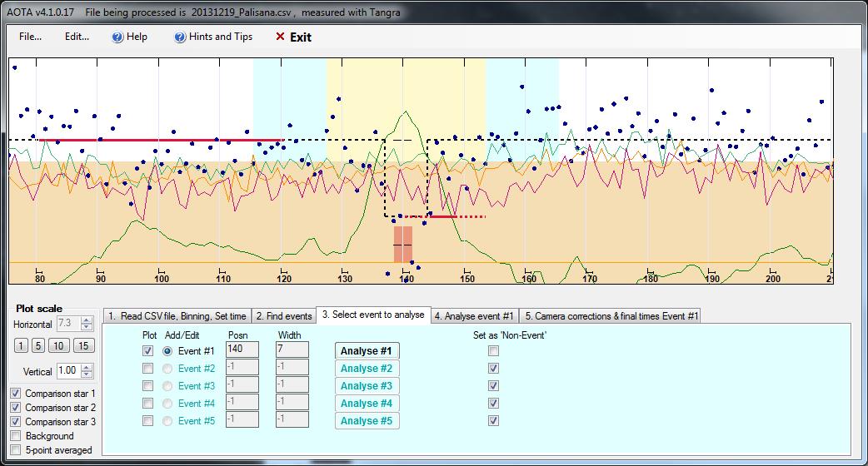Open tab 5 Camera corrections & final times
868x466 pixels.
tap(611, 315)
